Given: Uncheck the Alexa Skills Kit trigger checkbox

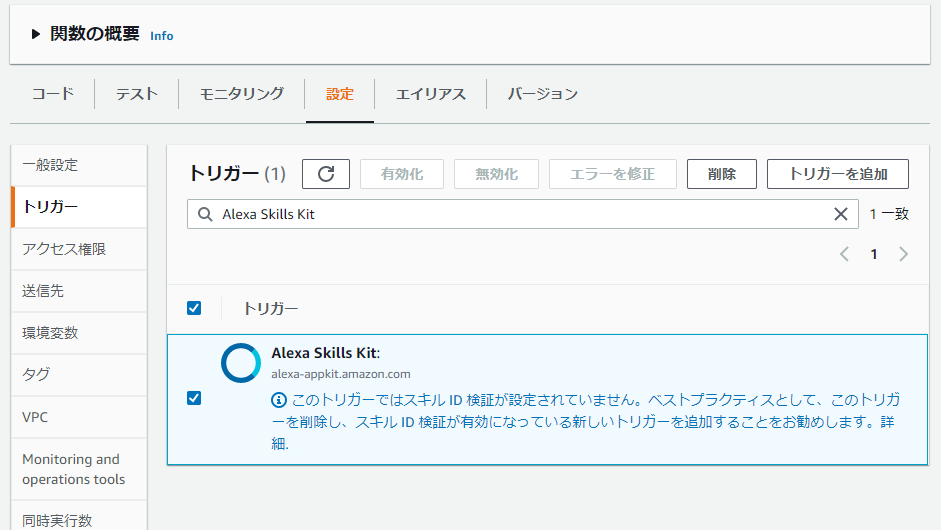Looking at the screenshot, I should tap(194, 399).
